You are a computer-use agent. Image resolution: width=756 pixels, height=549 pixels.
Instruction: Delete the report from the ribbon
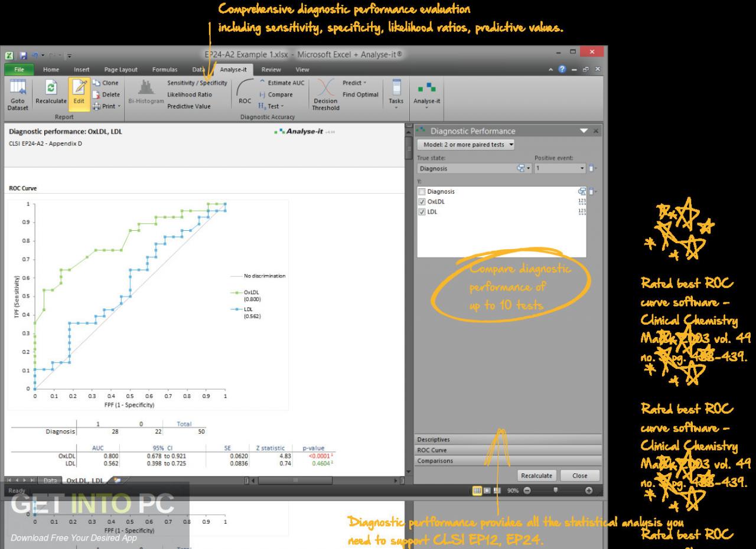[x=106, y=94]
